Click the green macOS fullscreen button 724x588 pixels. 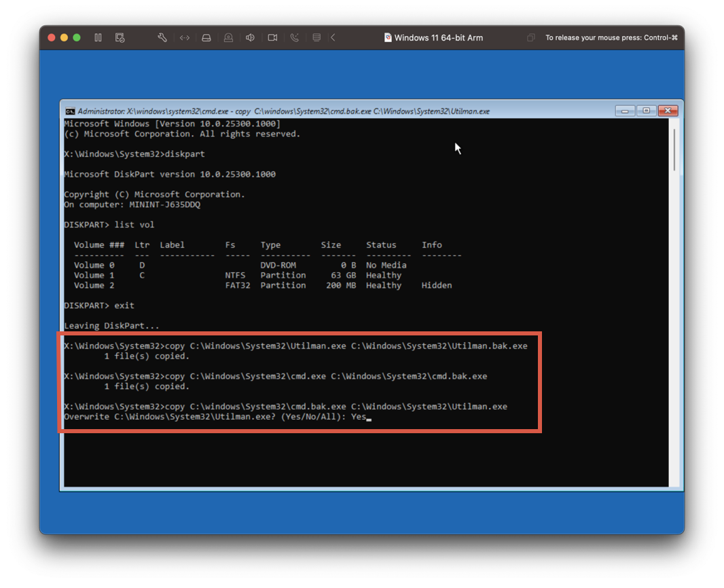77,38
